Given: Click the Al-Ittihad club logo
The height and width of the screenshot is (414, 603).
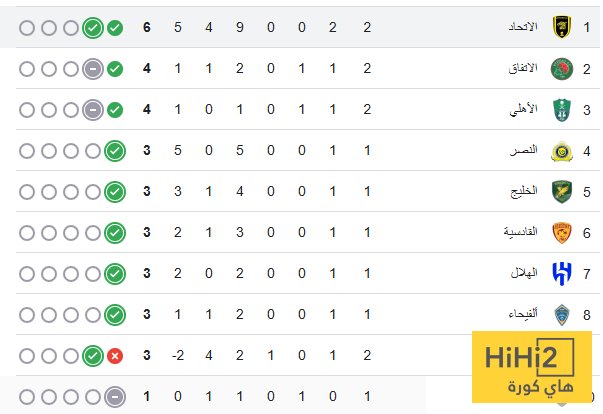Looking at the screenshot, I should (559, 27).
